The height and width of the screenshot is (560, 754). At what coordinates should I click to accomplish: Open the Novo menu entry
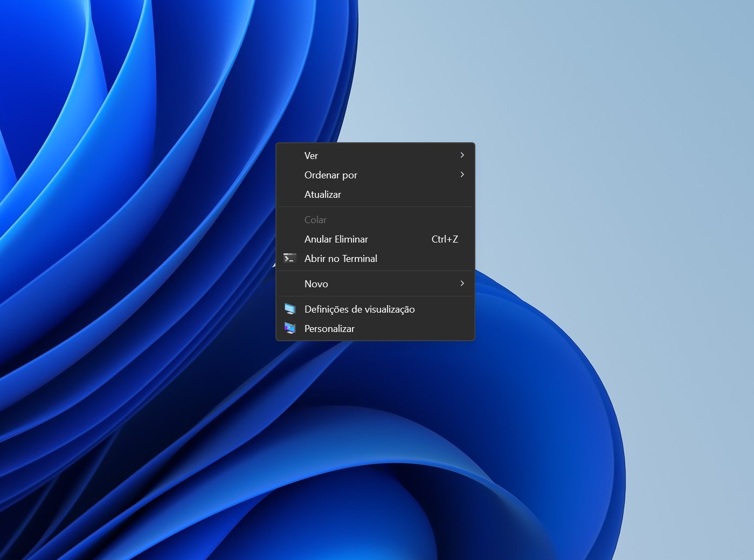point(316,284)
